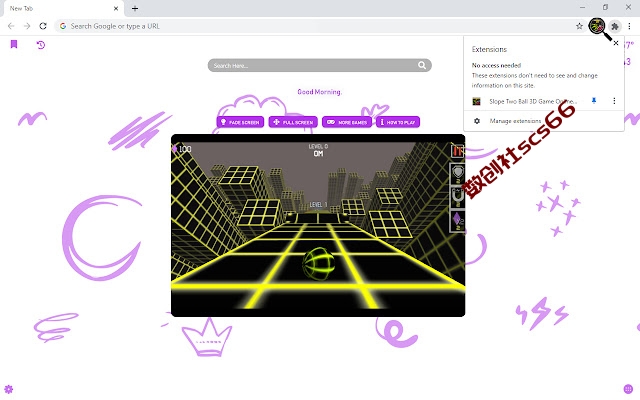
Task: Open the purple apps grid icon at bottom right
Action: pos(628,389)
